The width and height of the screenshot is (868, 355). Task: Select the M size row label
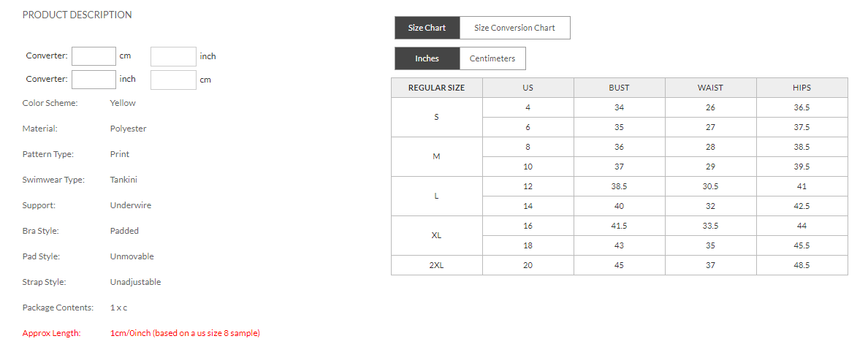tap(436, 156)
